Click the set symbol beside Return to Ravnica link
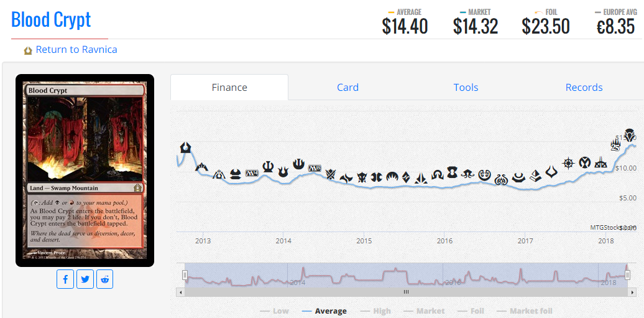644x318 pixels. click(x=28, y=50)
